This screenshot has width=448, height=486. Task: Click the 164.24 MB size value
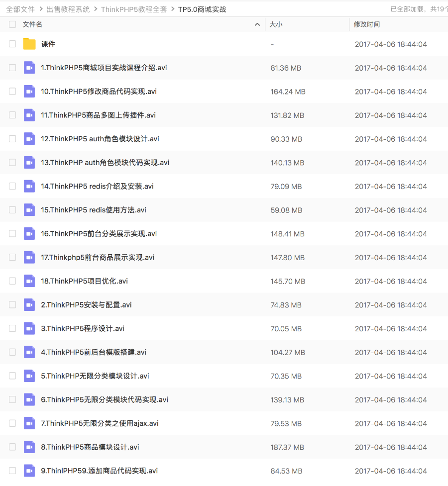(288, 92)
